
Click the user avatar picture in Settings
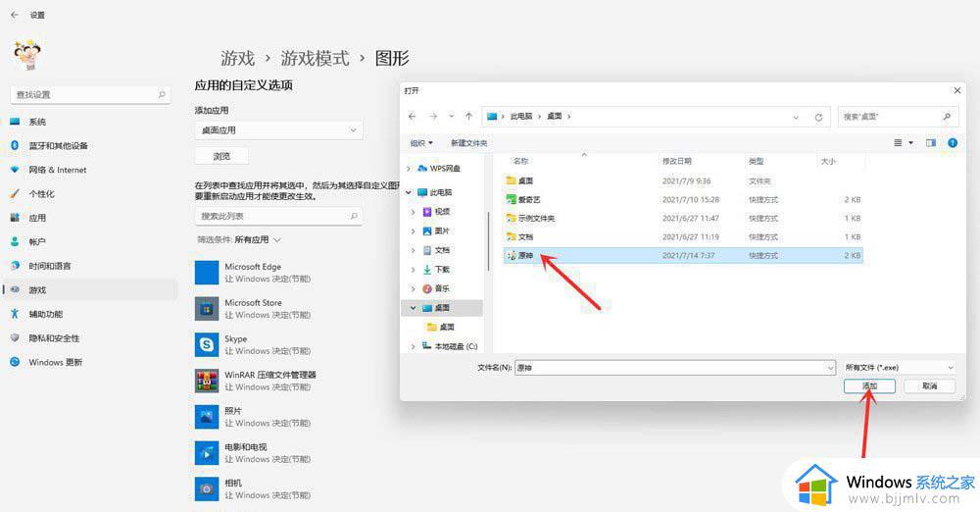coord(26,55)
